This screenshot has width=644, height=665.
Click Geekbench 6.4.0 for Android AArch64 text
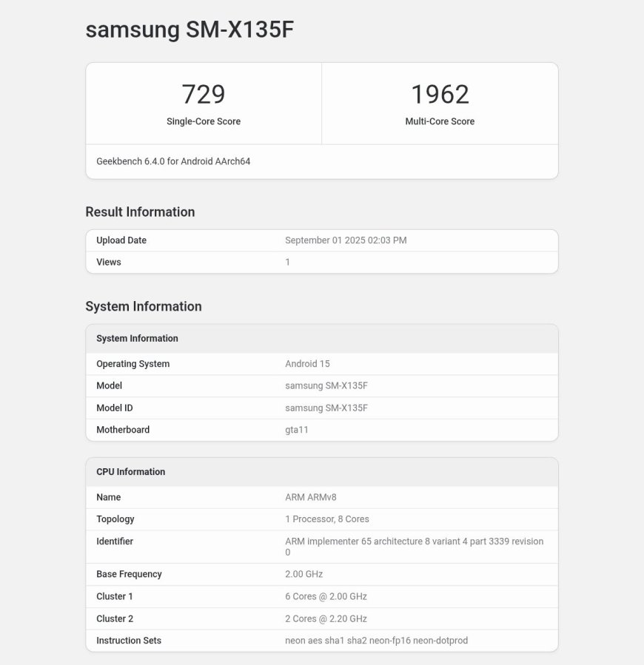pyautogui.click(x=173, y=161)
